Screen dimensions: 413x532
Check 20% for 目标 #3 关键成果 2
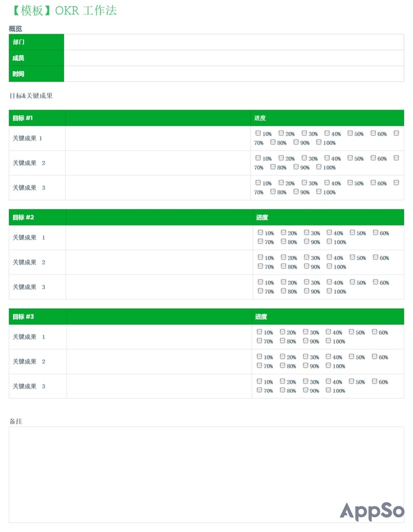pos(283,357)
